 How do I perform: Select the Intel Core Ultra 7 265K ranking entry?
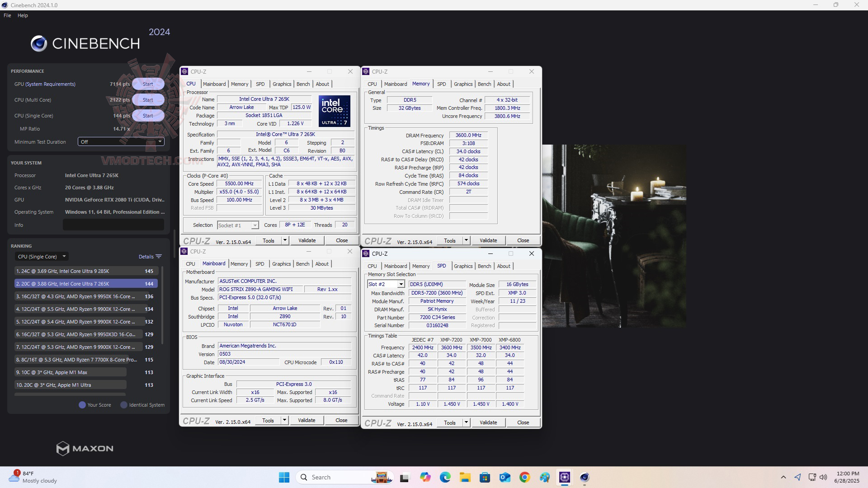[86, 283]
